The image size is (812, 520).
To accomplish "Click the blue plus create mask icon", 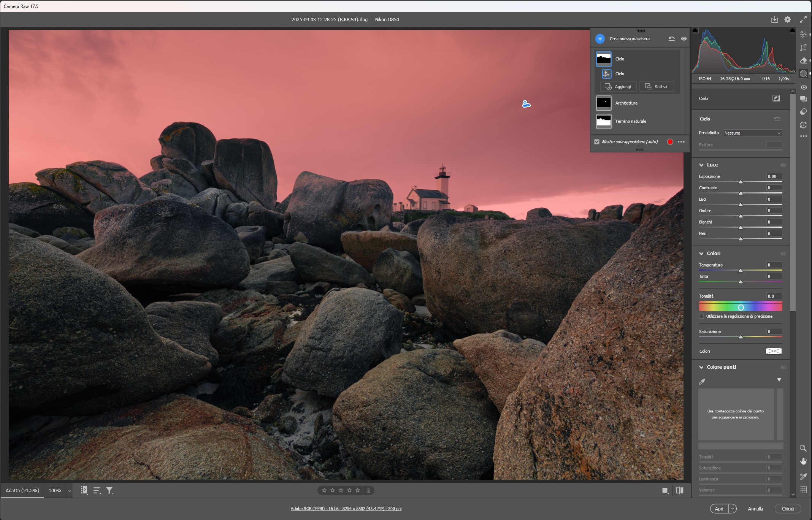I will tap(600, 39).
